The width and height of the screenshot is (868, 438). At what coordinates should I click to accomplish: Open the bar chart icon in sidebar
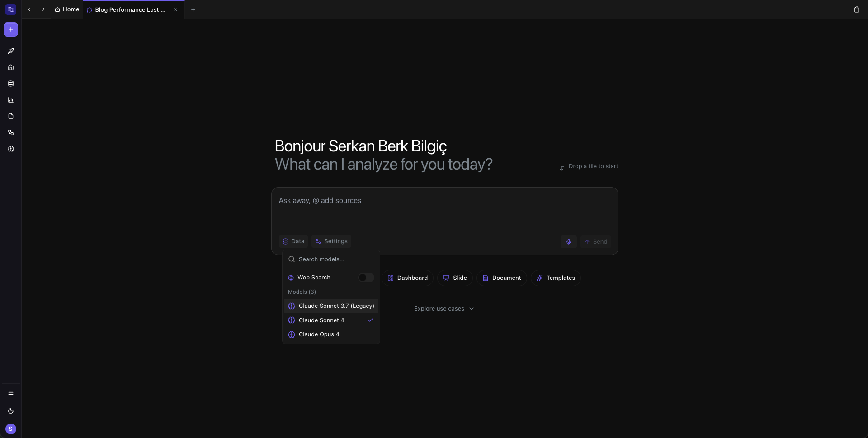point(11,100)
